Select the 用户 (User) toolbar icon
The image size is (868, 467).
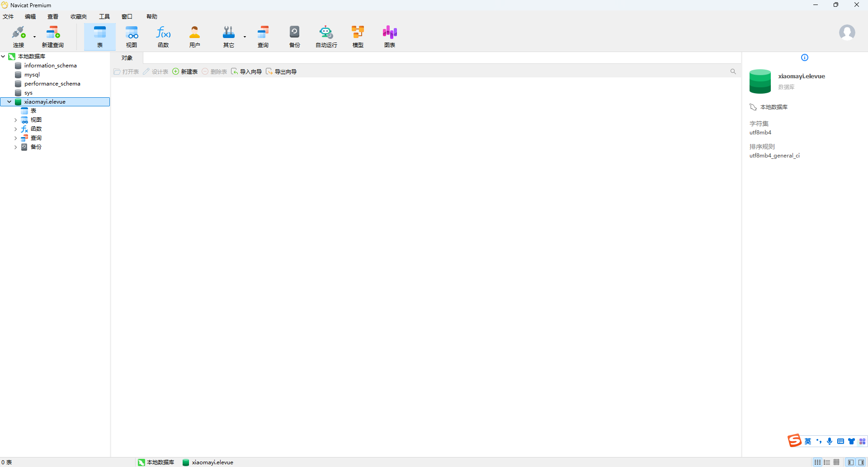pyautogui.click(x=195, y=37)
